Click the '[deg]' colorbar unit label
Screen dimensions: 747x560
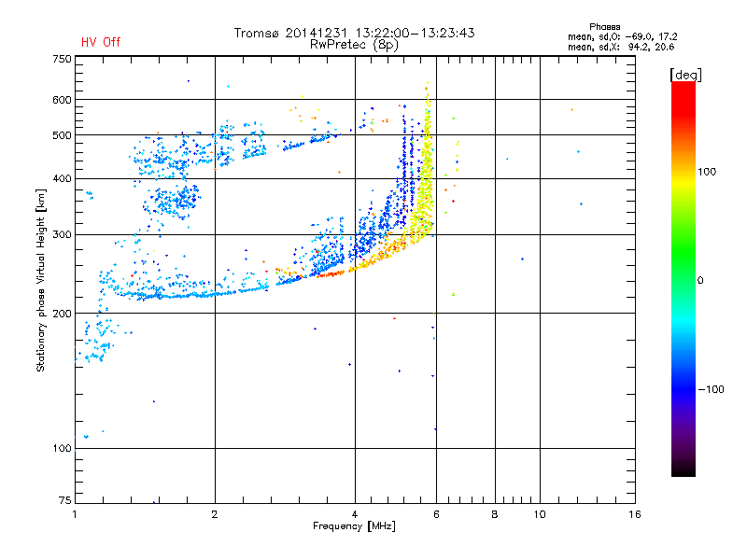coord(685,75)
